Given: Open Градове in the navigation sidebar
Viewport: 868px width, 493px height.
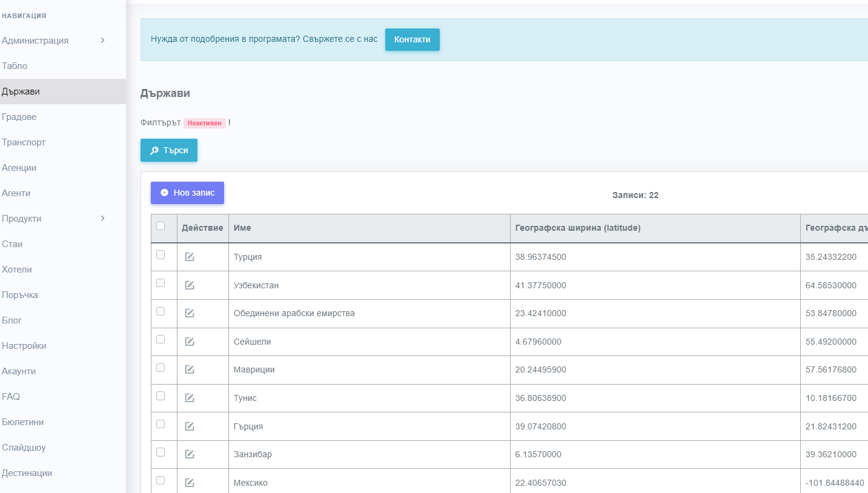Looking at the screenshot, I should [19, 117].
